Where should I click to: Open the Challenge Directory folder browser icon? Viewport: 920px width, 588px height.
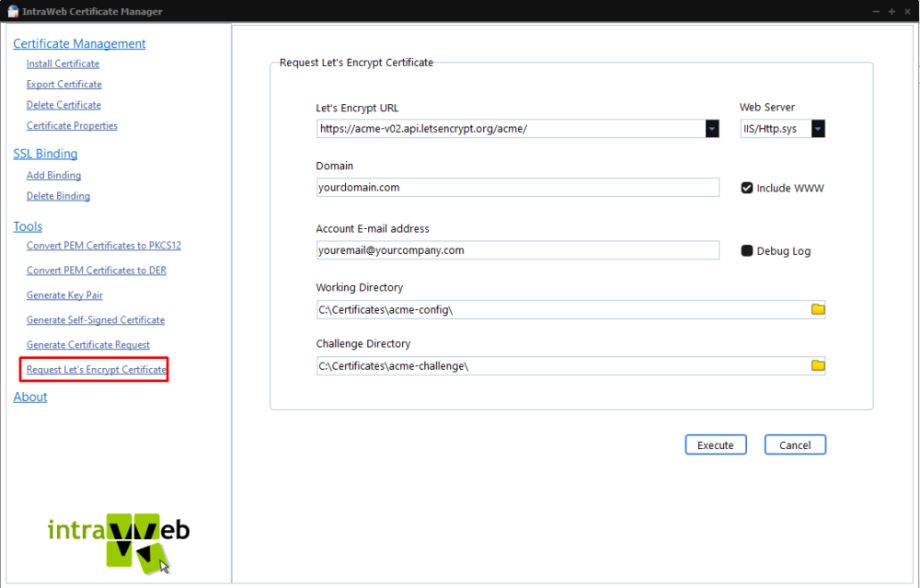(x=817, y=365)
